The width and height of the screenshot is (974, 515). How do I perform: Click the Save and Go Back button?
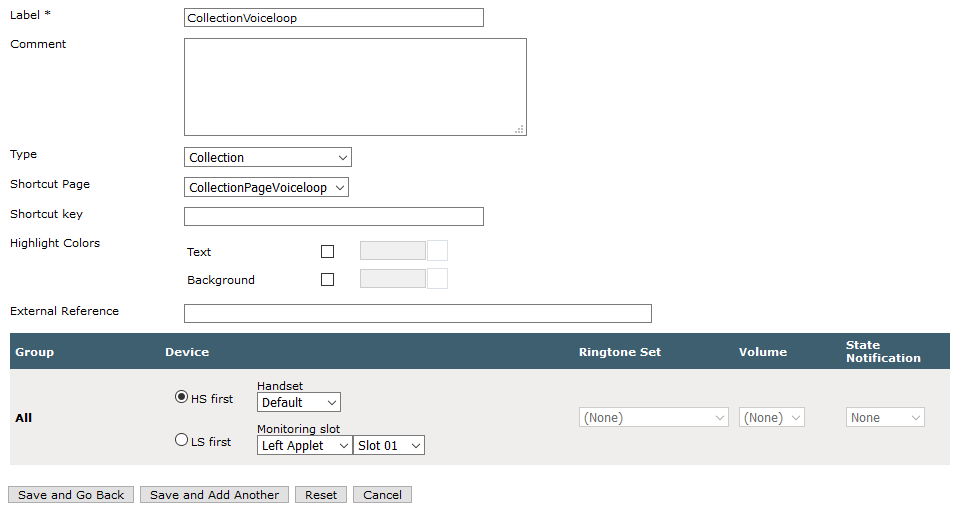pos(71,495)
